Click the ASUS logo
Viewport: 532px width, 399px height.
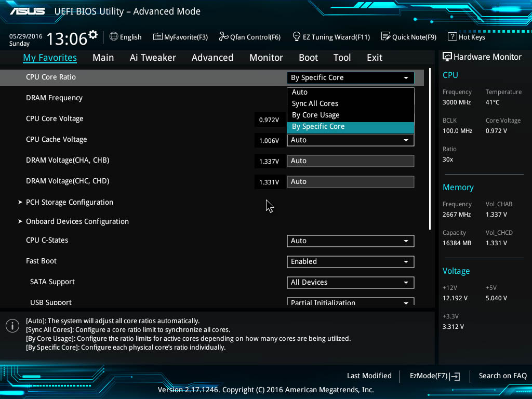coord(27,11)
